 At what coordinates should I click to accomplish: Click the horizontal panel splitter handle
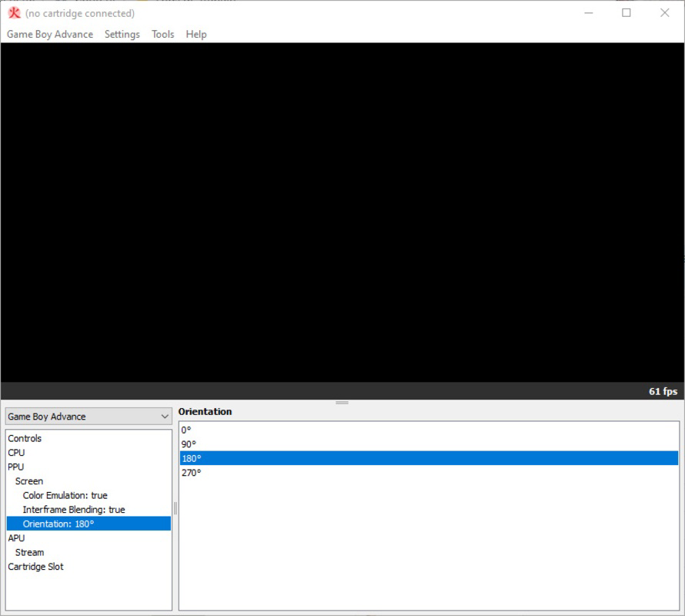pos(342,402)
